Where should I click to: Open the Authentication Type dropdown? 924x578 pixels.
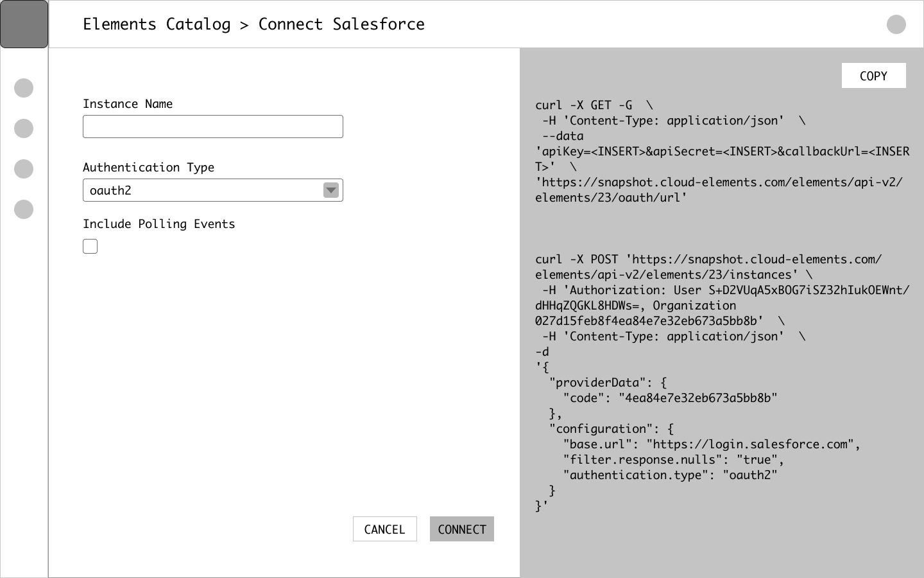pos(213,190)
